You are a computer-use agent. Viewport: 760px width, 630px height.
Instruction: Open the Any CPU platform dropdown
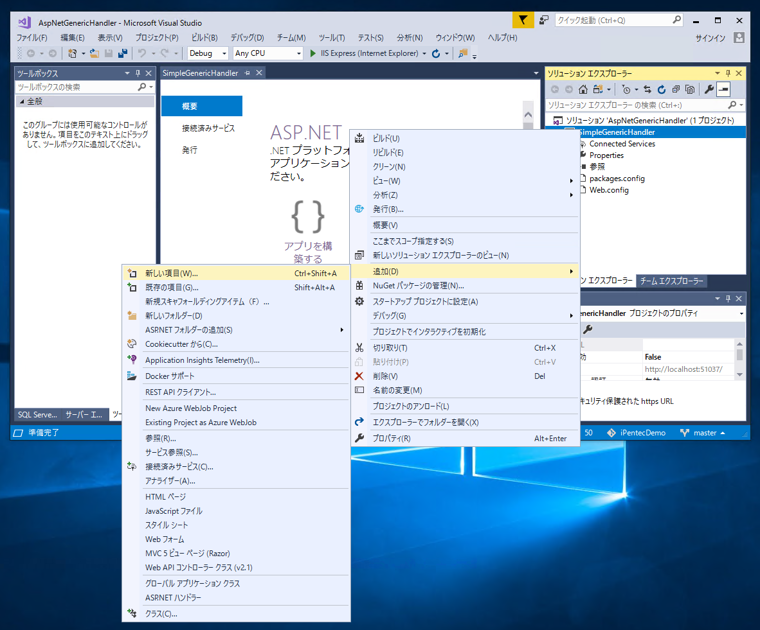[267, 53]
